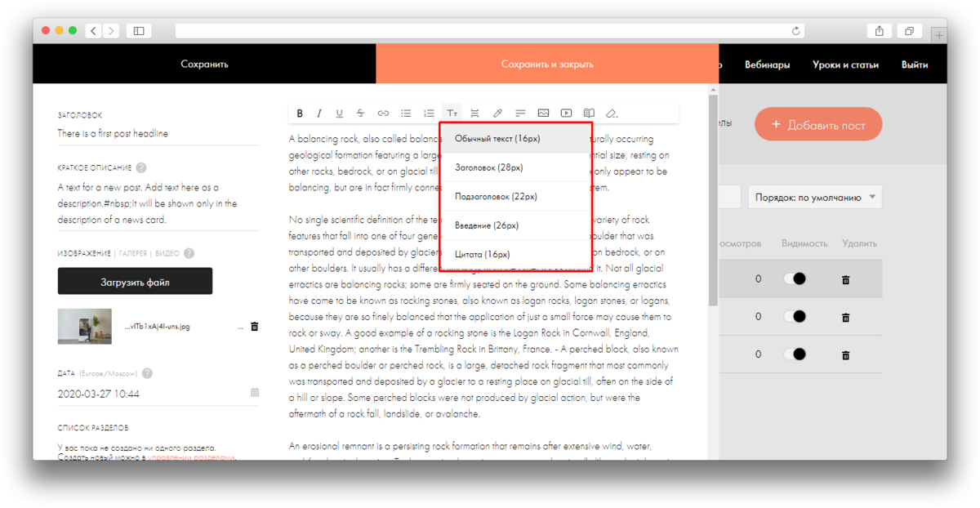
Task: Toggle bold formatting in editor toolbar
Action: pos(300,114)
